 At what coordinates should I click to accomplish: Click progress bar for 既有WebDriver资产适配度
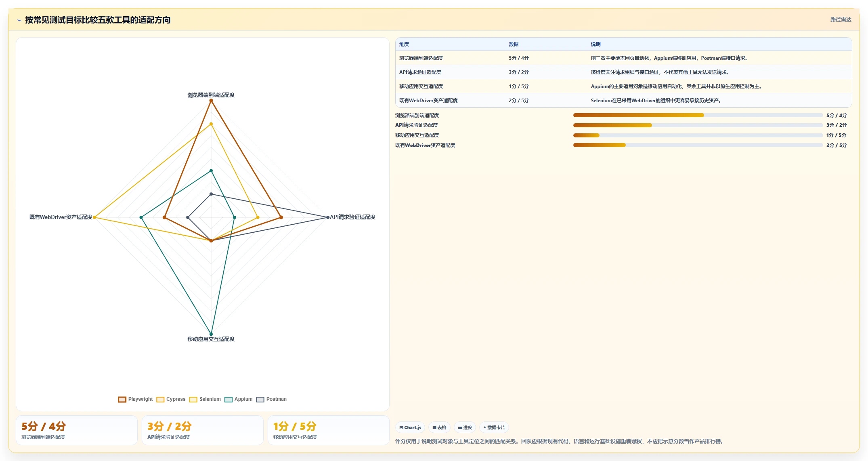(698, 145)
